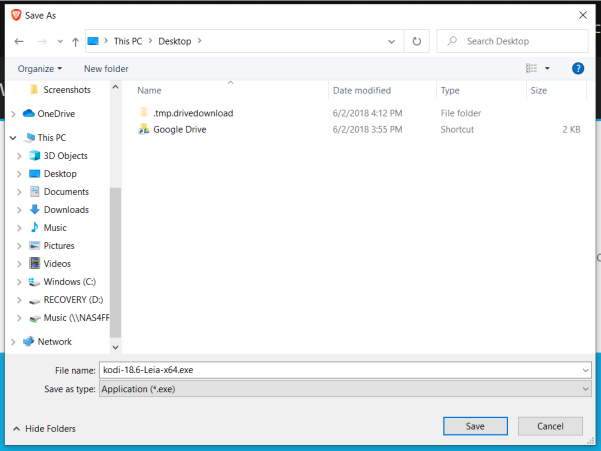Open the Save as type dropdown
Image resolution: width=601 pixels, height=451 pixels.
point(345,389)
